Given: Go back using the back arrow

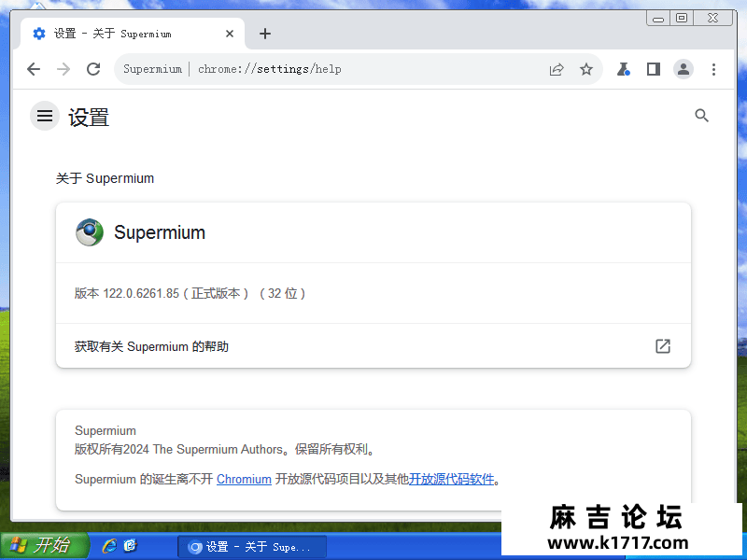Looking at the screenshot, I should click(34, 69).
